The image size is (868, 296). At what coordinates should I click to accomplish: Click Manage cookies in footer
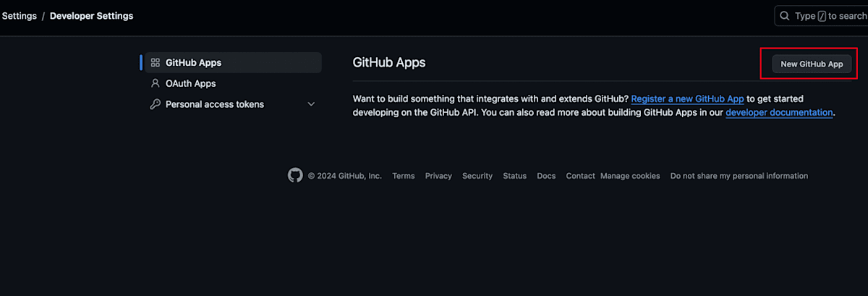coord(630,176)
